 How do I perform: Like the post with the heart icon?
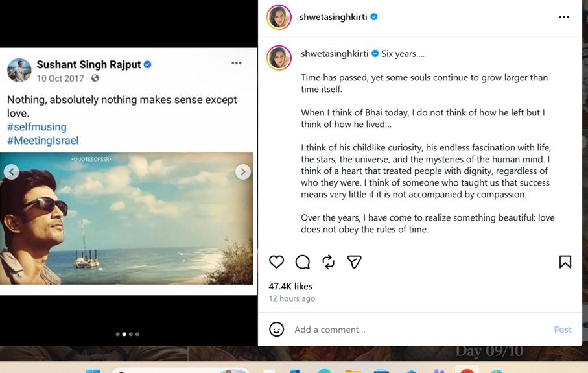[276, 261]
